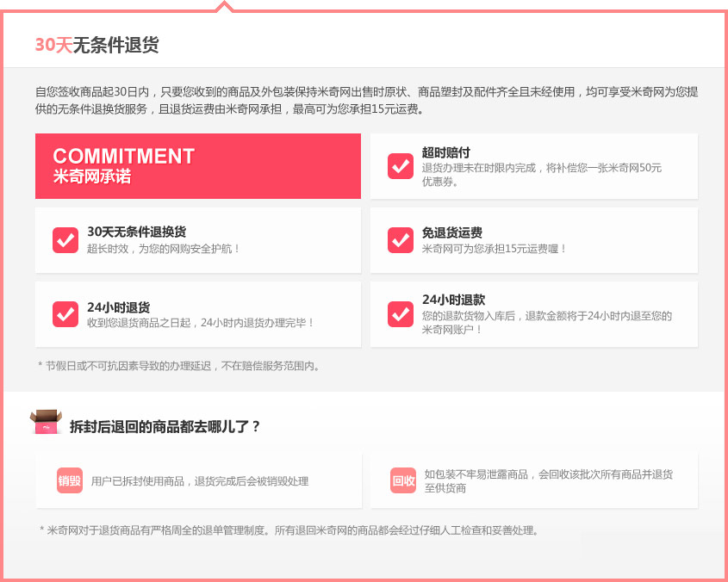Click the 节假日或不可抗因素 footnote
The height and width of the screenshot is (582, 728).
178,366
